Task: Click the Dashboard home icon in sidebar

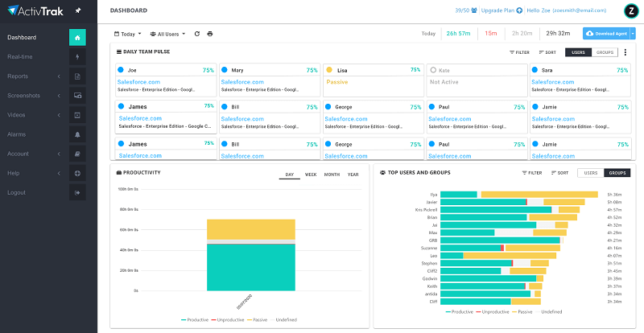Action: click(x=77, y=37)
